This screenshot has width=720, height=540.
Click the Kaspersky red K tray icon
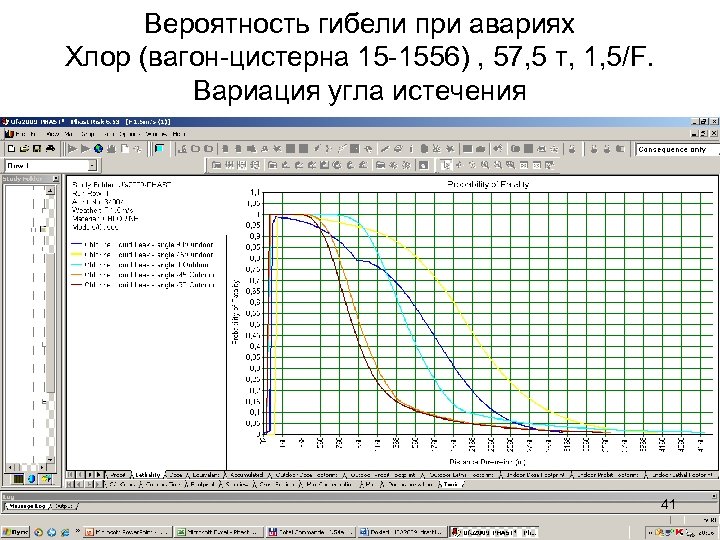pos(679,532)
